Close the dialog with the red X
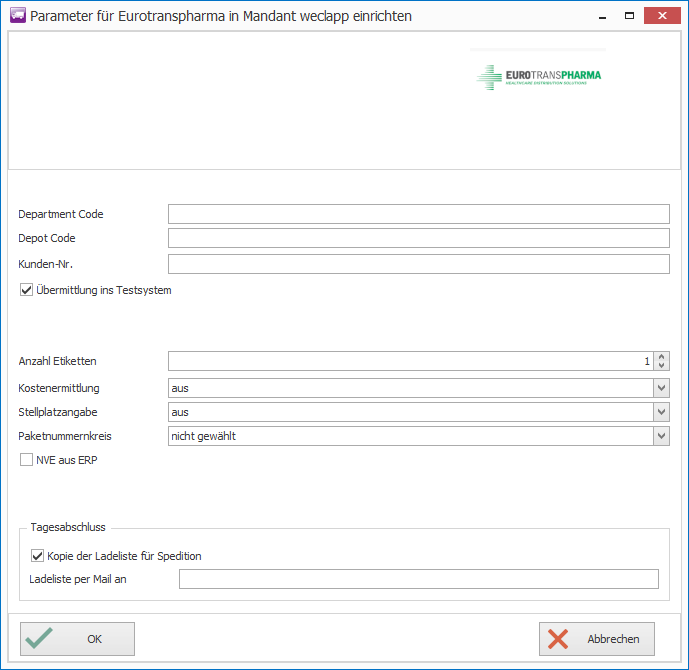The width and height of the screenshot is (689, 670). point(662,16)
